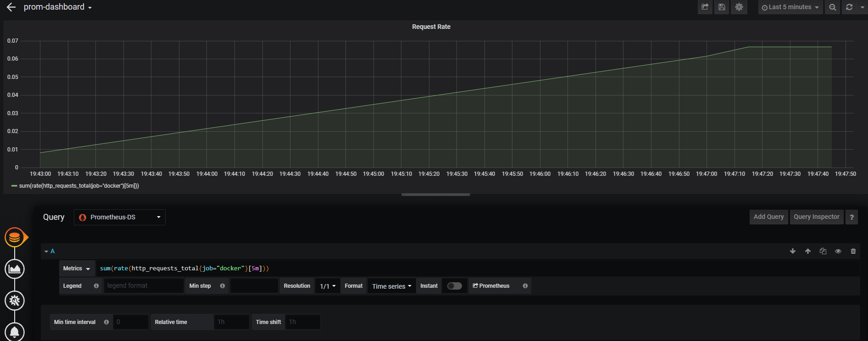Click into the PromQL query expression field
This screenshot has height=341, width=868.
(477, 268)
